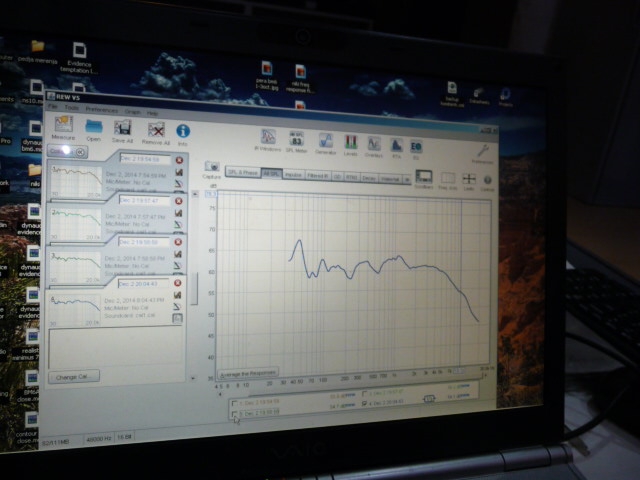Open the Preferences menu

pyautogui.click(x=102, y=110)
